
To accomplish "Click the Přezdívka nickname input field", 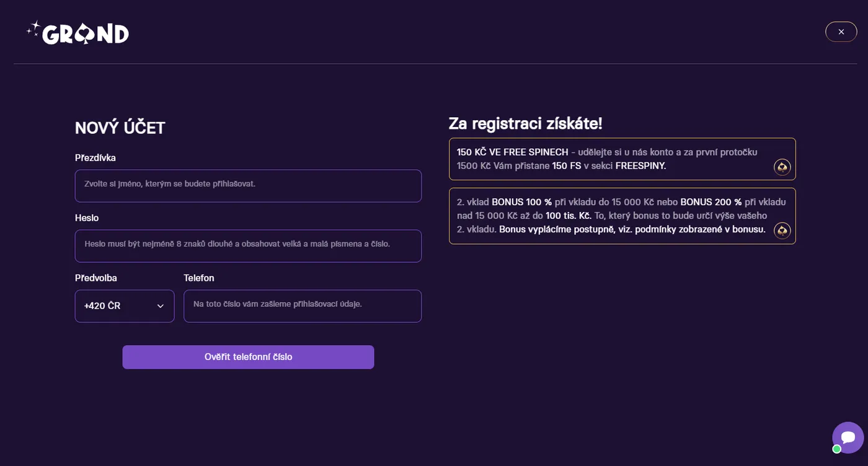I will [x=248, y=185].
